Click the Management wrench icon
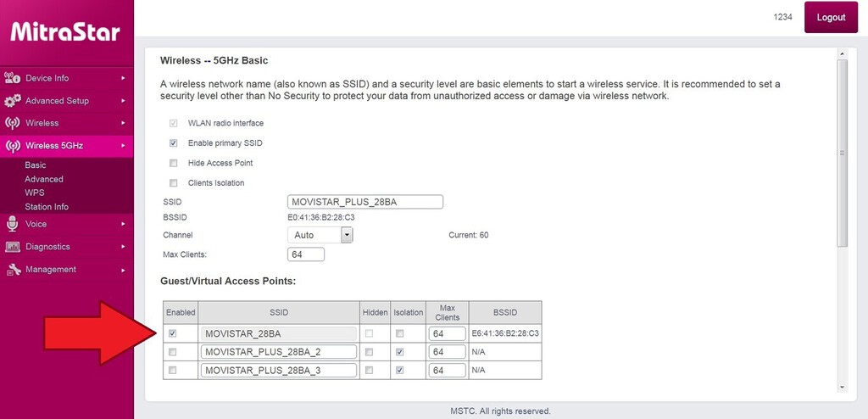Image resolution: width=868 pixels, height=419 pixels. pos(12,270)
